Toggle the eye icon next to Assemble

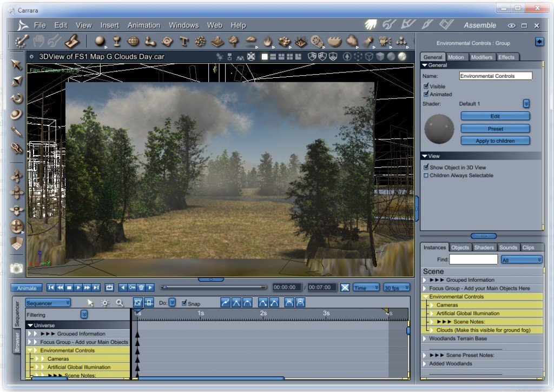511,25
